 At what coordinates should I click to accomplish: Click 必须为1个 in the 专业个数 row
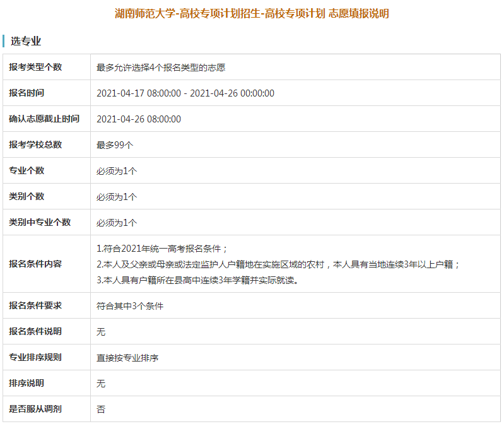click(x=117, y=171)
